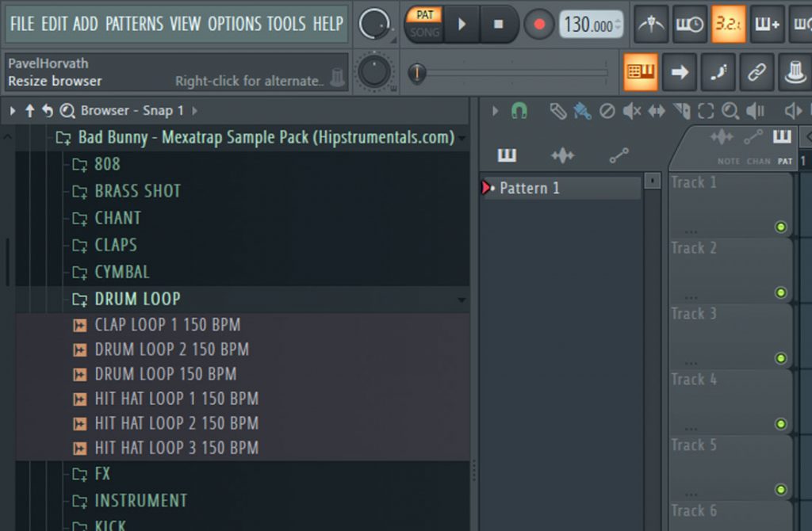
Task: Activate the Delete tool
Action: [x=607, y=112]
